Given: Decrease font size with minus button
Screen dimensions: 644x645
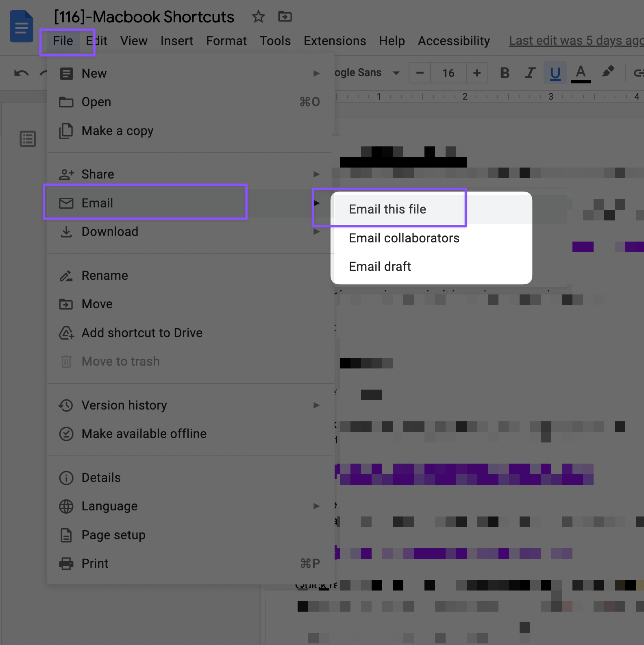Looking at the screenshot, I should pos(420,73).
